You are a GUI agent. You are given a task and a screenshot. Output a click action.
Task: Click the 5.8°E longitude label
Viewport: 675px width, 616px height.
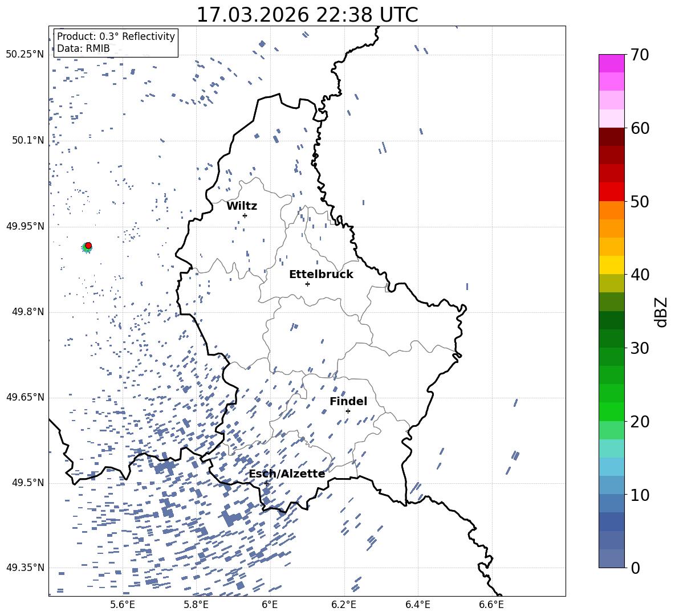196,605
